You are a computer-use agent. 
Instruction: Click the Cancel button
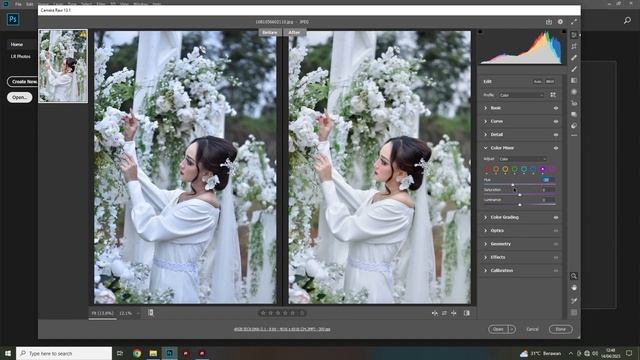(x=532, y=329)
